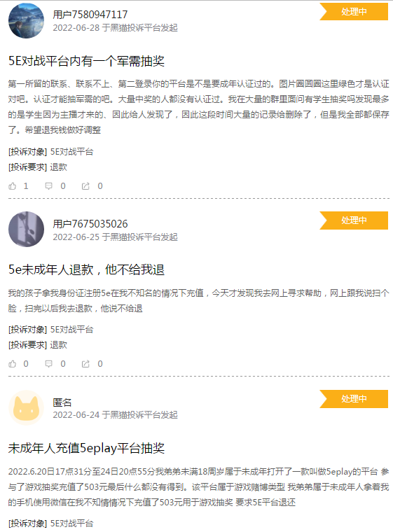Screen dimensions: 393x532
Task: Click 处理中 badge on anonymous complaint
Action: (354, 399)
